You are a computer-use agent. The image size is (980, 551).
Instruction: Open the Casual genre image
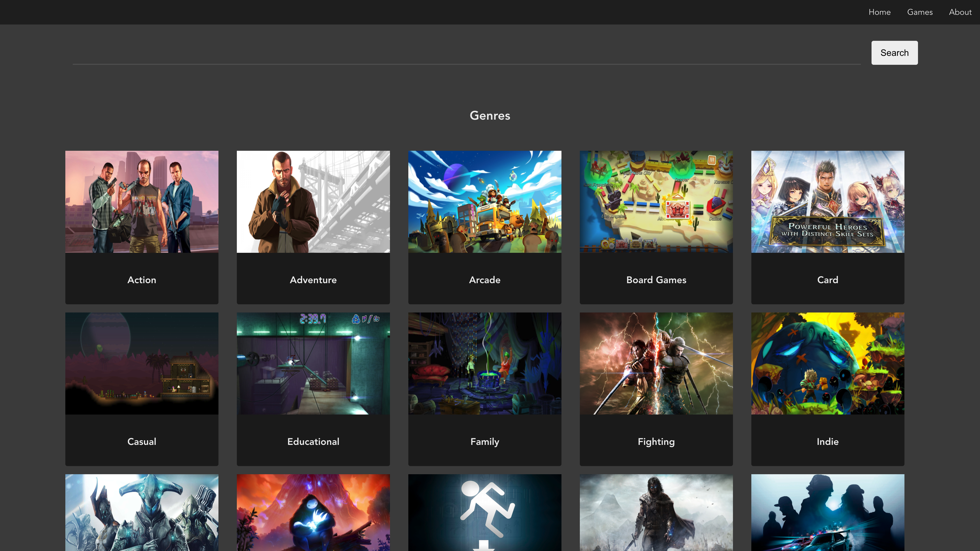(x=142, y=363)
